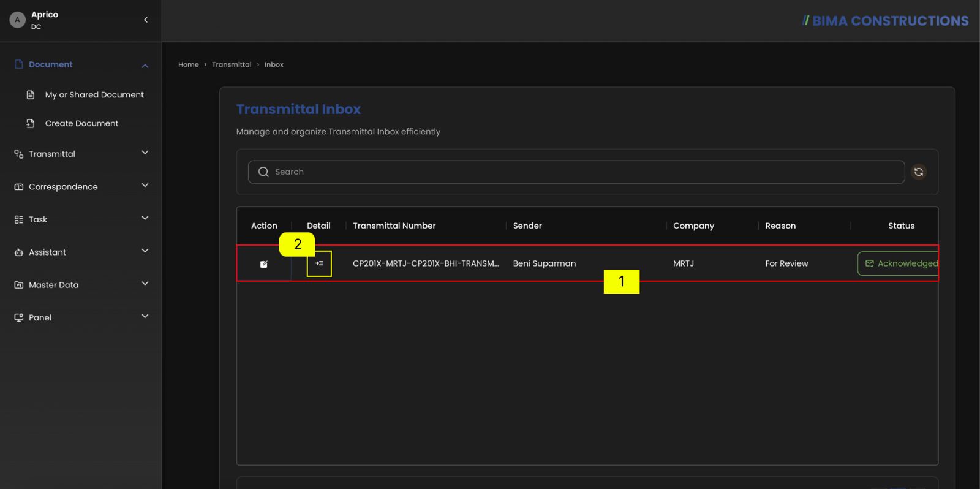Click the Transmittal Number column header
This screenshot has width=980, height=489.
click(394, 226)
